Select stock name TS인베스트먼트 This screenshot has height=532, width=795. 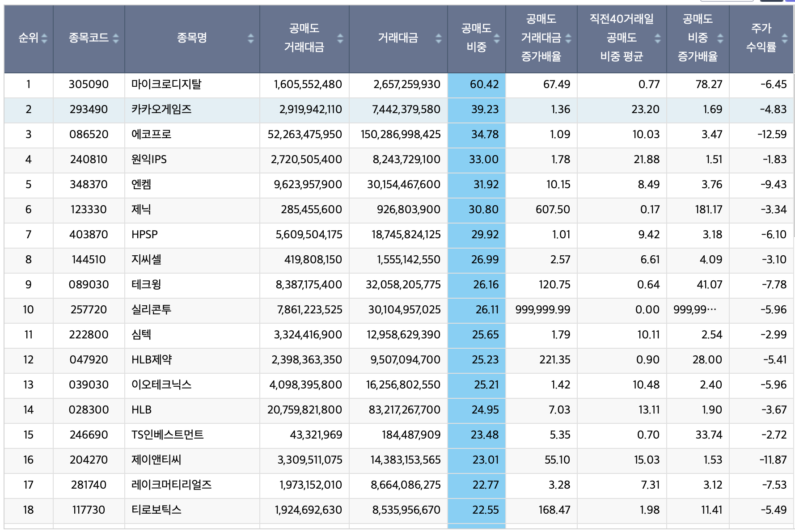pyautogui.click(x=168, y=435)
